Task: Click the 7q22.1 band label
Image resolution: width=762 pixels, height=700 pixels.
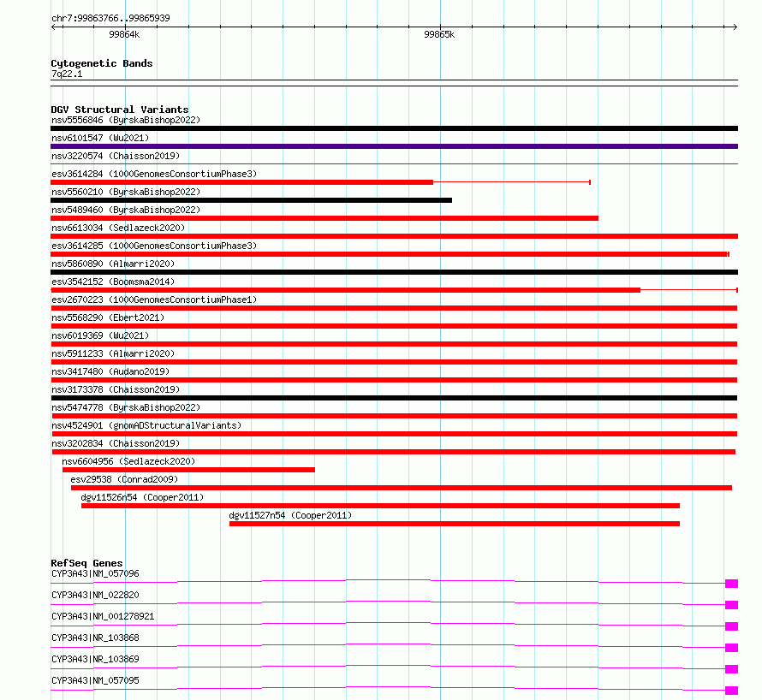Action: pos(67,74)
